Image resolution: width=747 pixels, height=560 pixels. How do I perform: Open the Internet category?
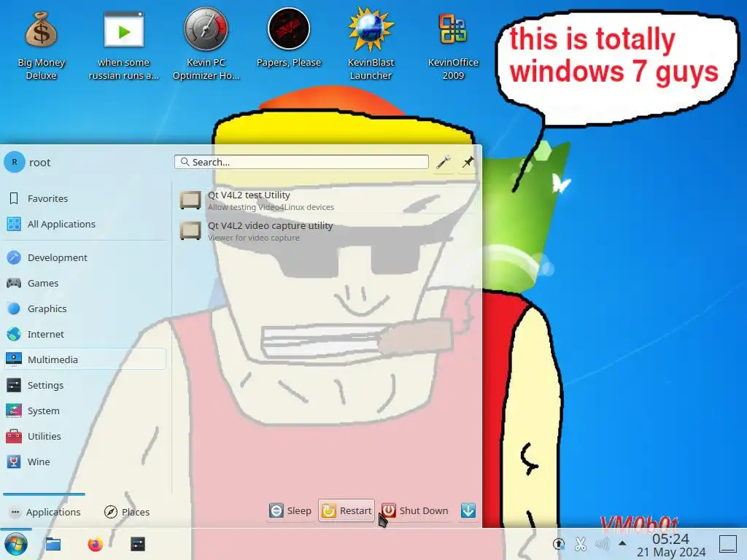pyautogui.click(x=86, y=334)
